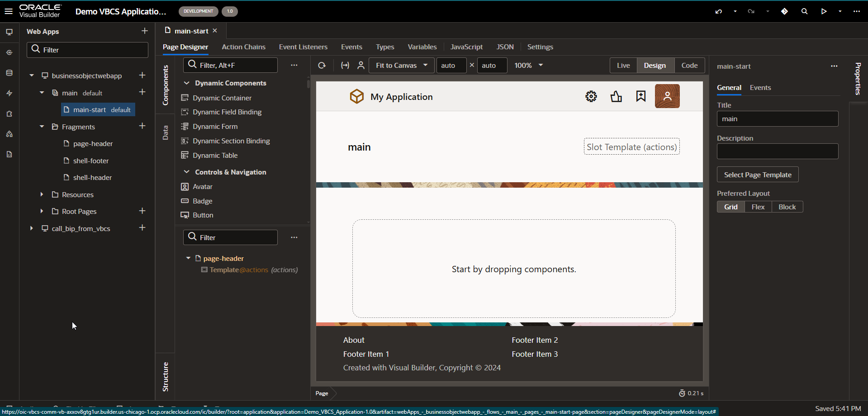This screenshot has width=868, height=416.
Task: Click bookmark icon in My Application header
Action: pos(641,96)
